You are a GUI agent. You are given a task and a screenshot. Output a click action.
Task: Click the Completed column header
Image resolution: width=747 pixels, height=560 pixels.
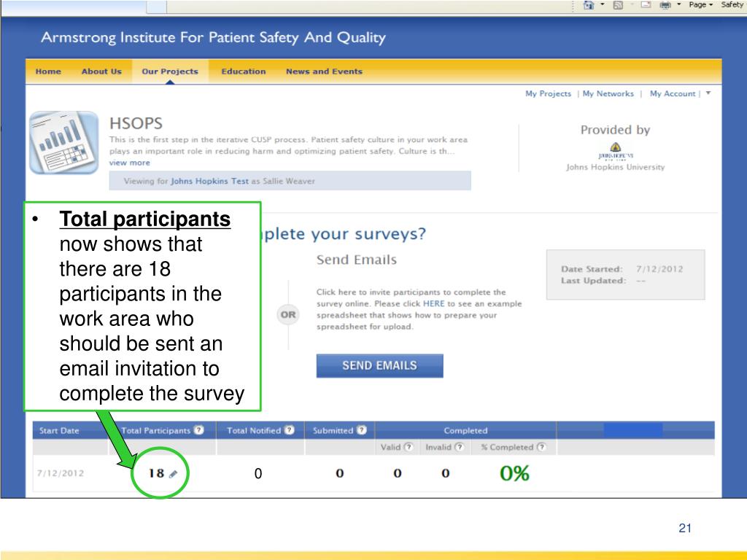coord(465,430)
